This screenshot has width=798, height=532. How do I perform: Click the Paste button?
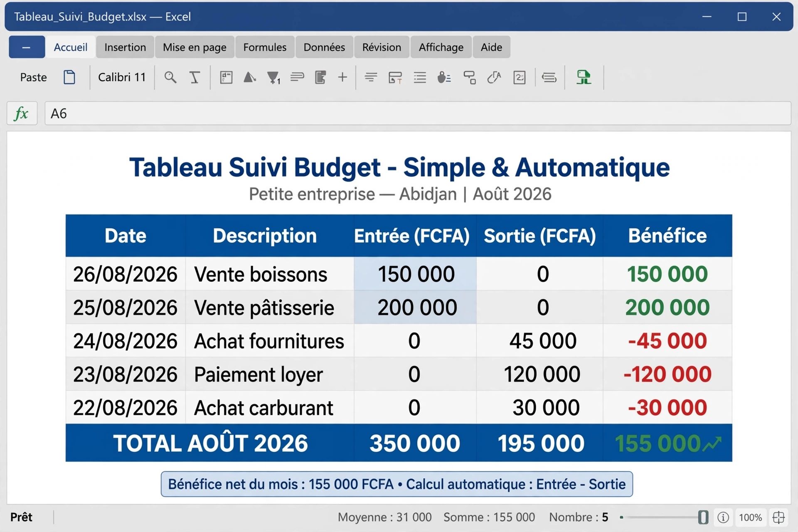(x=33, y=77)
